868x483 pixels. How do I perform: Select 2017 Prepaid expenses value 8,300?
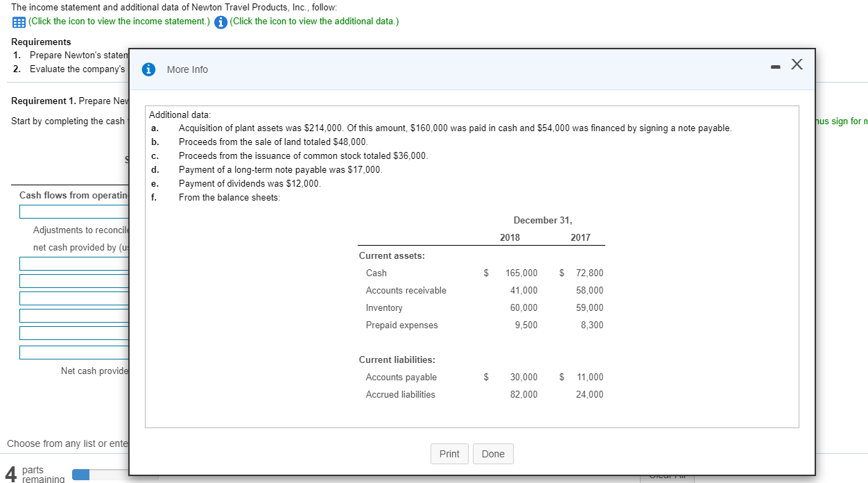pyautogui.click(x=592, y=325)
